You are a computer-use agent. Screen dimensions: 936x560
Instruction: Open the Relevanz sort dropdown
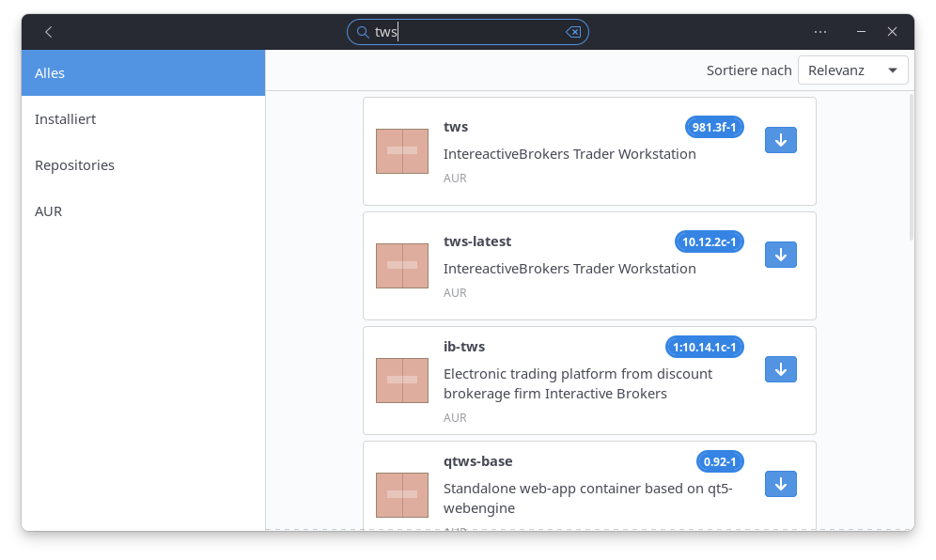coord(853,70)
